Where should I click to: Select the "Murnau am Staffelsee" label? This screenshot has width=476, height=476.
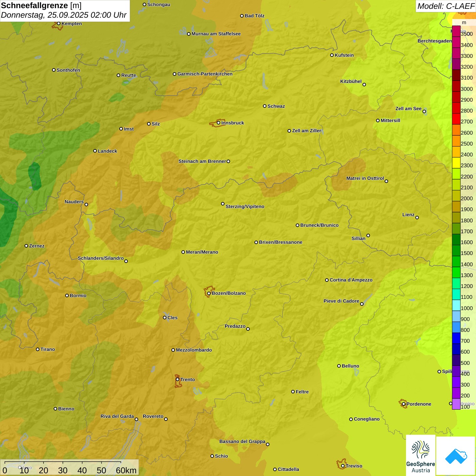(216, 34)
